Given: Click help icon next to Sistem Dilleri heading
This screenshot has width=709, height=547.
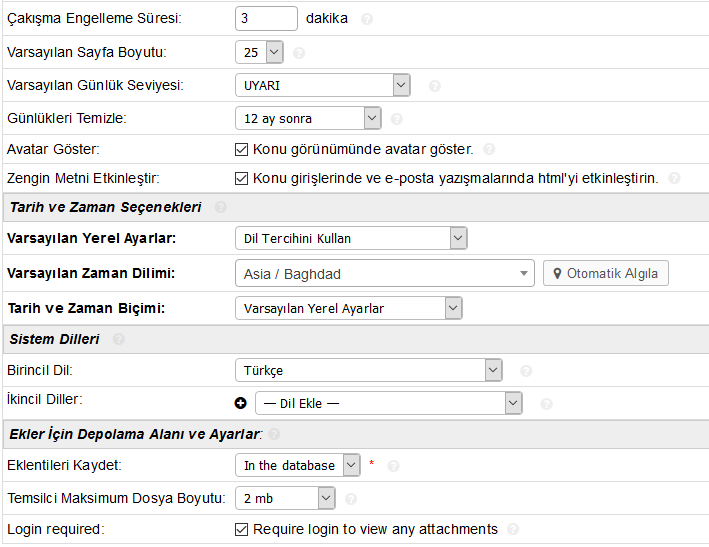Looking at the screenshot, I should pyautogui.click(x=119, y=340).
